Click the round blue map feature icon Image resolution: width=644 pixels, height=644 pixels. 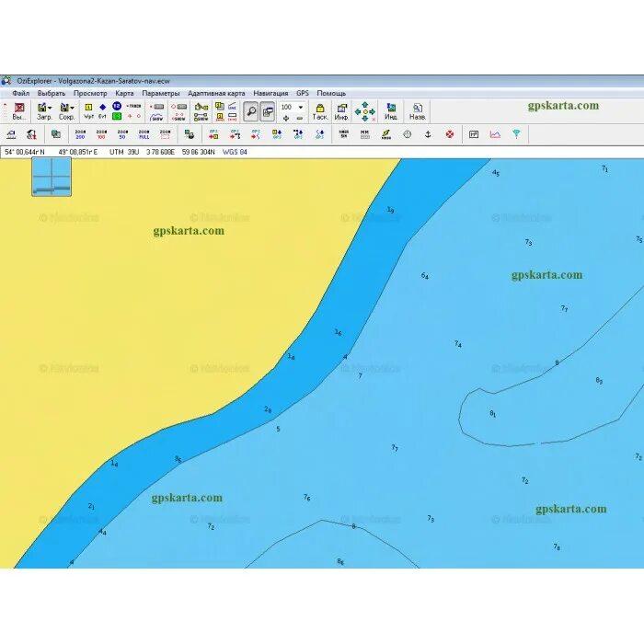[117, 106]
